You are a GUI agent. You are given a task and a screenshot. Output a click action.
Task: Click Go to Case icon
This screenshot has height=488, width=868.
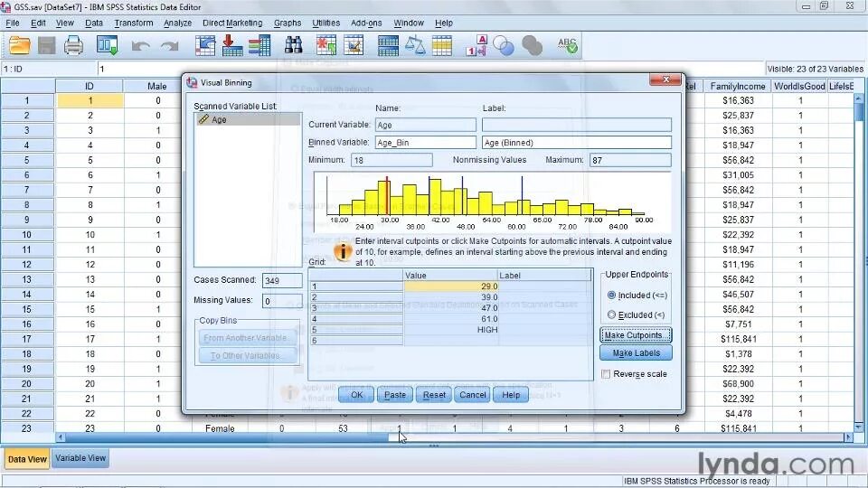(x=205, y=45)
